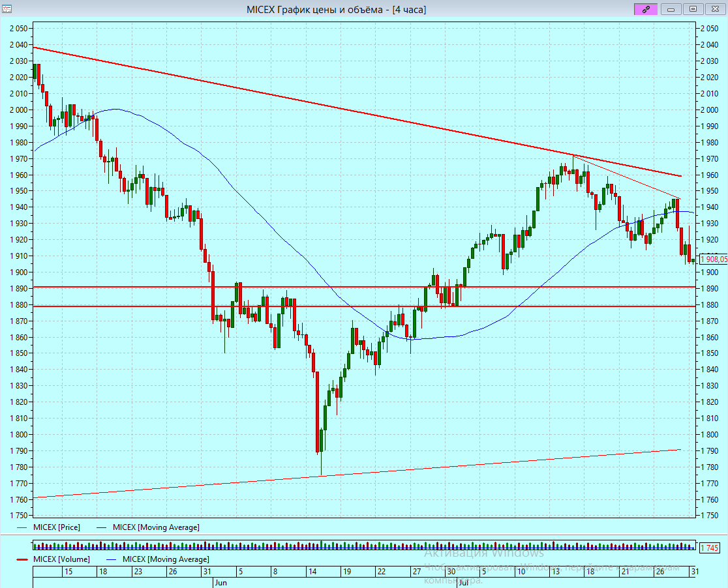Click date label 15 on time axis

68,571
